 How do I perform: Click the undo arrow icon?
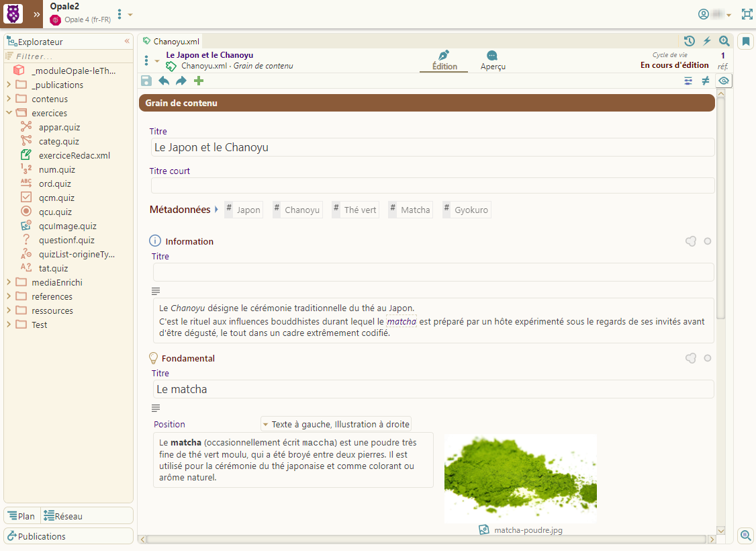tap(164, 81)
